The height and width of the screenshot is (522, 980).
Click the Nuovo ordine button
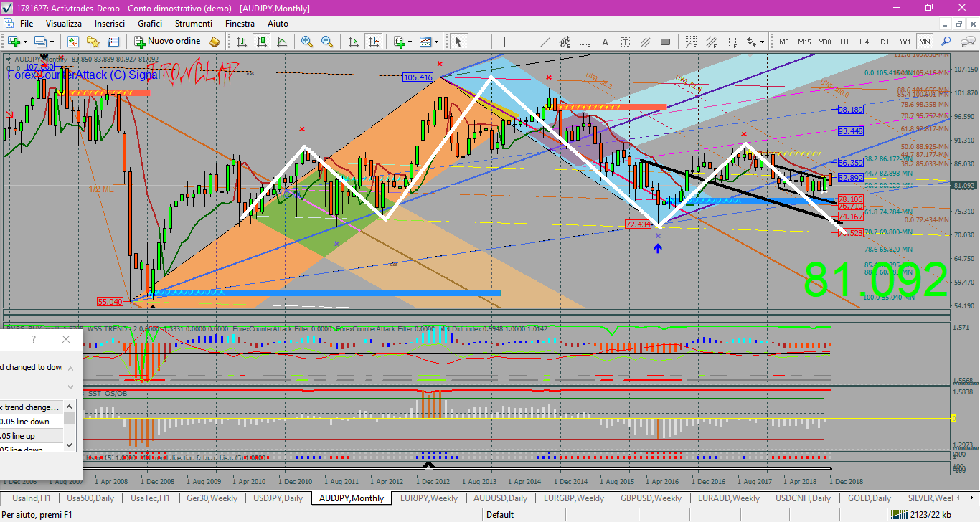point(166,42)
